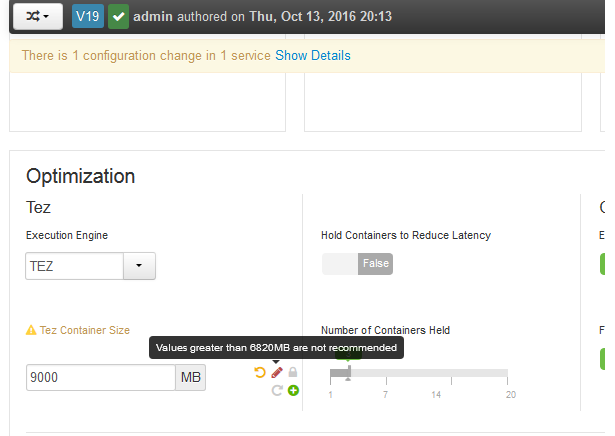
Task: Select the V19 version badge
Action: (88, 16)
